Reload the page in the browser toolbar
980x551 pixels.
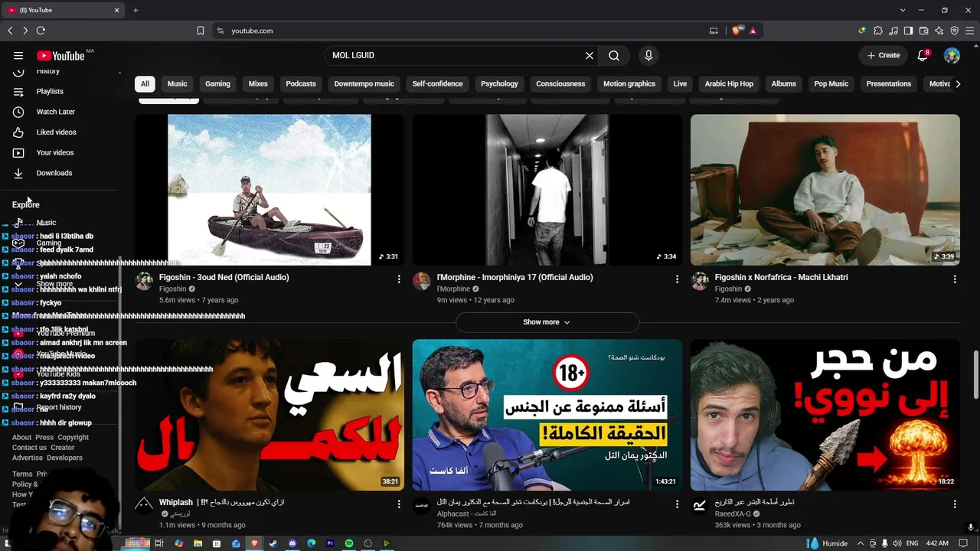41,31
